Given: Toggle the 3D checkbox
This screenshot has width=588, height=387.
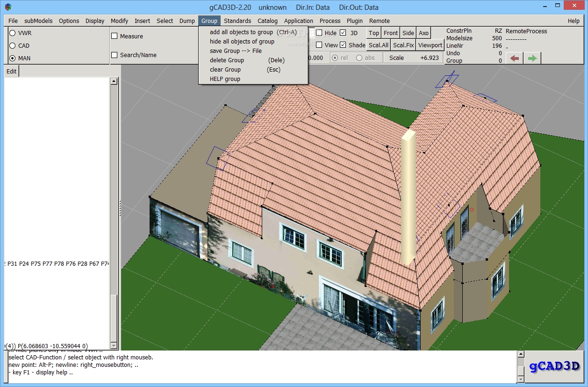Looking at the screenshot, I should (x=343, y=33).
